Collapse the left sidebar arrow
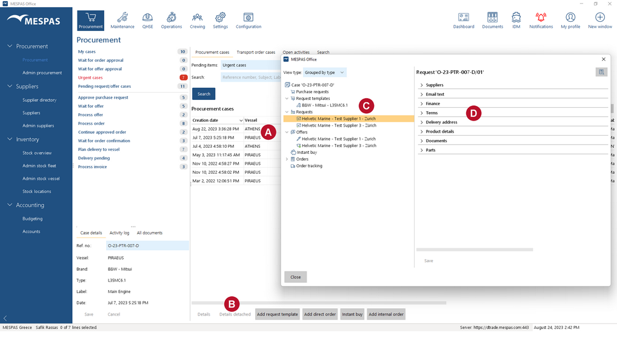 (x=5, y=318)
